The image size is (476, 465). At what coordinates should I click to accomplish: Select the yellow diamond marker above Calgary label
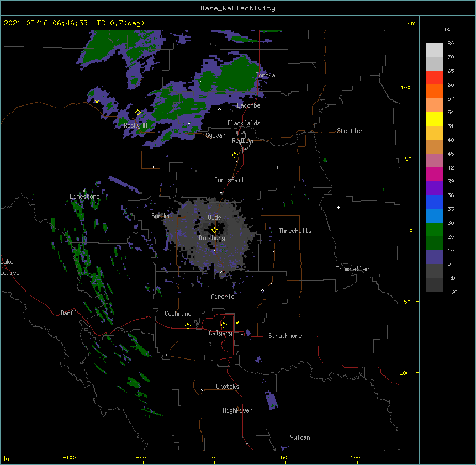(224, 325)
